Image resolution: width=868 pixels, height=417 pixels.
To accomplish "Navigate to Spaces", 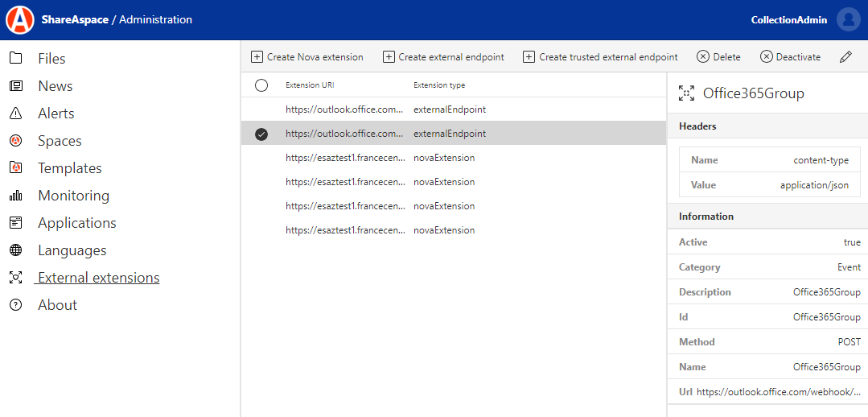I will click(60, 141).
